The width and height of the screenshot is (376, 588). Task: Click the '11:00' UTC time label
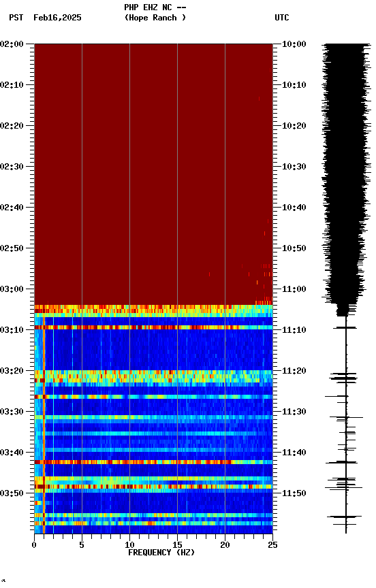(294, 289)
